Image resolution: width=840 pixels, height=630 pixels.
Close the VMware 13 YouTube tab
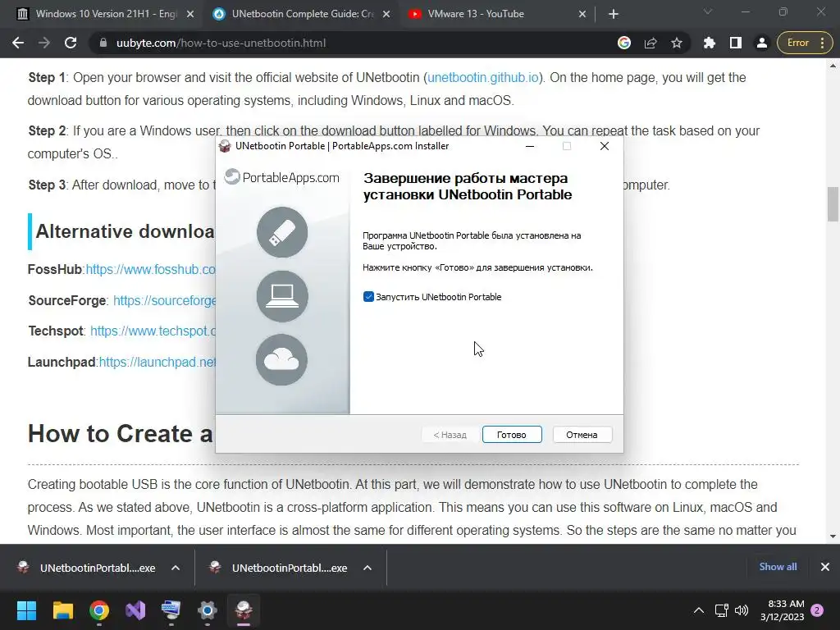(x=582, y=15)
